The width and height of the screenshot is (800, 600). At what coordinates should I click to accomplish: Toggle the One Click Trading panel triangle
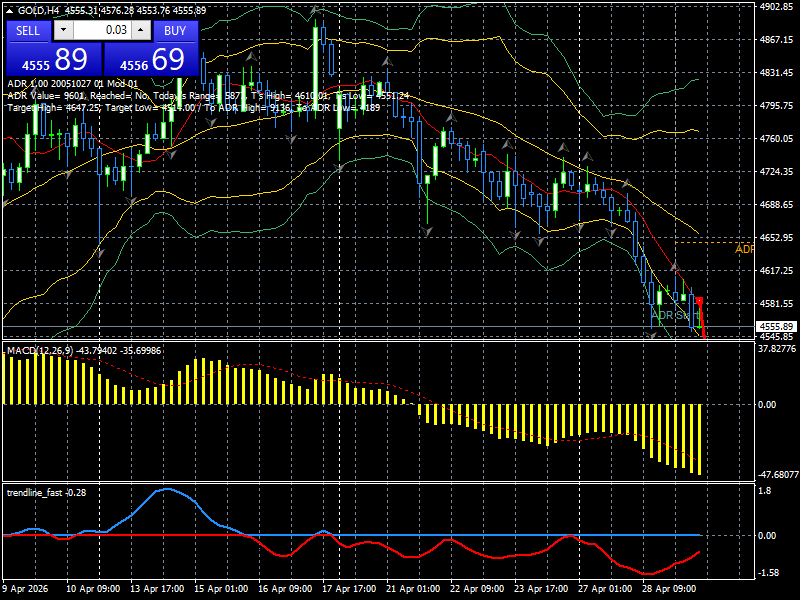coord(11,11)
